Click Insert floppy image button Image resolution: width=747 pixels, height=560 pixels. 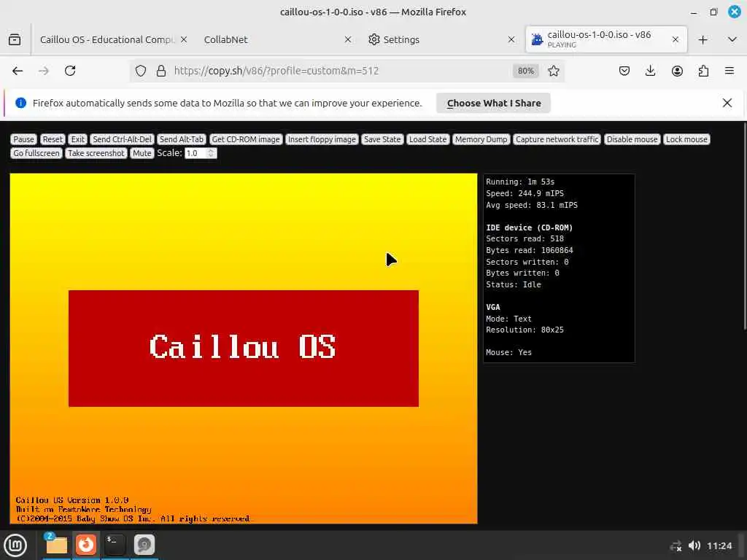(322, 139)
